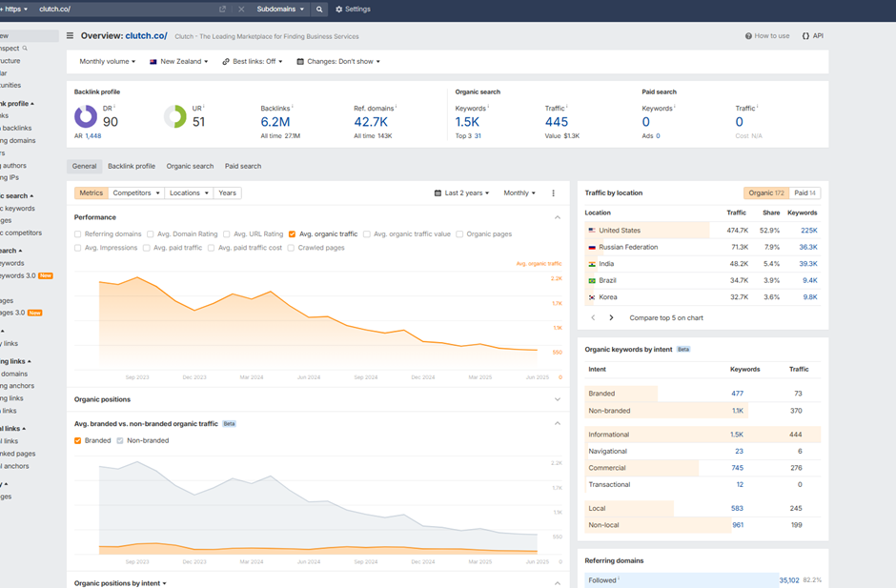The height and width of the screenshot is (588, 896).
Task: Select the Years chart tab
Action: coord(228,193)
